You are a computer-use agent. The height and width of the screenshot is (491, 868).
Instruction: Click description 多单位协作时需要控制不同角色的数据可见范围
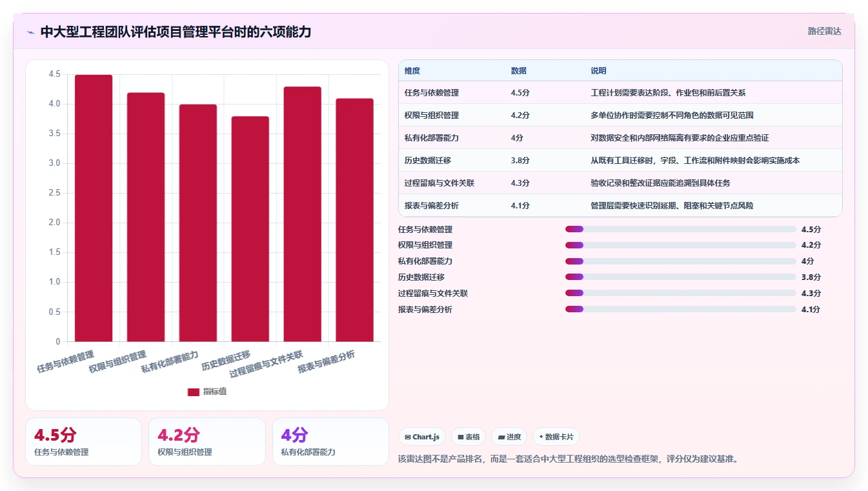tap(672, 115)
